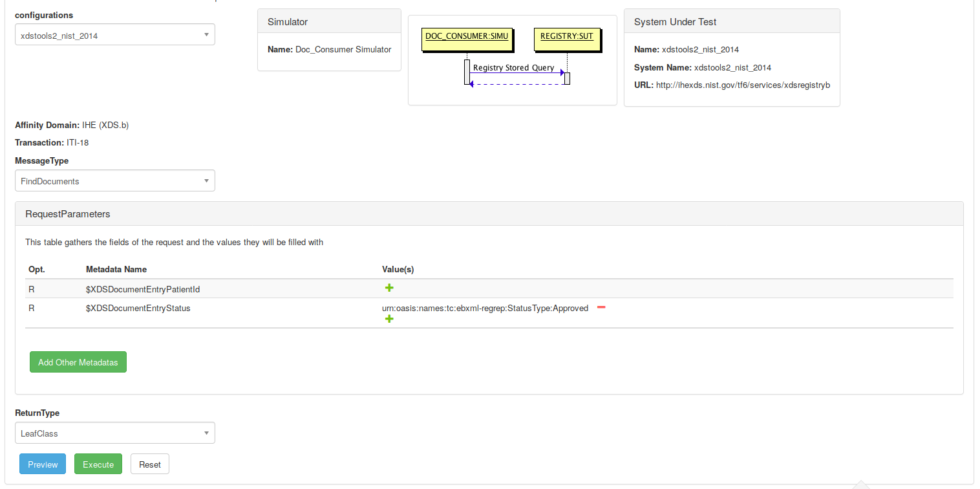
Task: Click the REGISTRY:SUT actor box
Action: (566, 37)
